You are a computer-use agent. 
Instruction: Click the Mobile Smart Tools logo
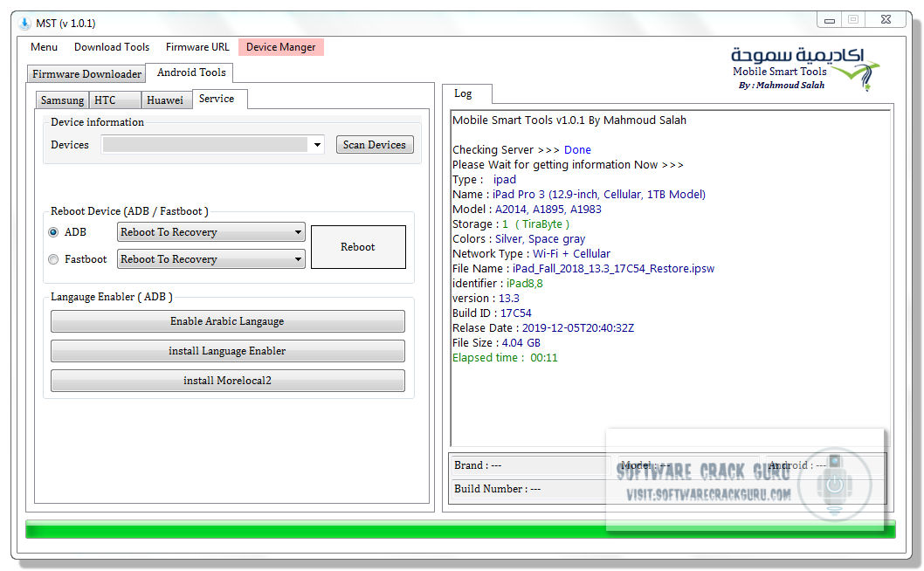click(x=804, y=69)
